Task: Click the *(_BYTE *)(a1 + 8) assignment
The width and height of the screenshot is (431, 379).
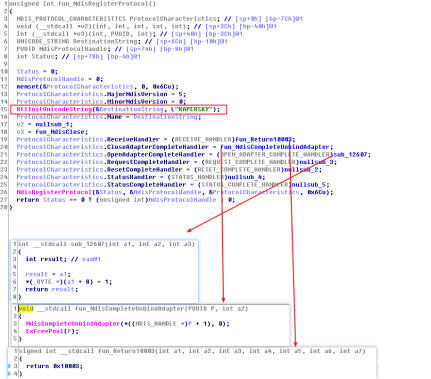Action: [69, 282]
